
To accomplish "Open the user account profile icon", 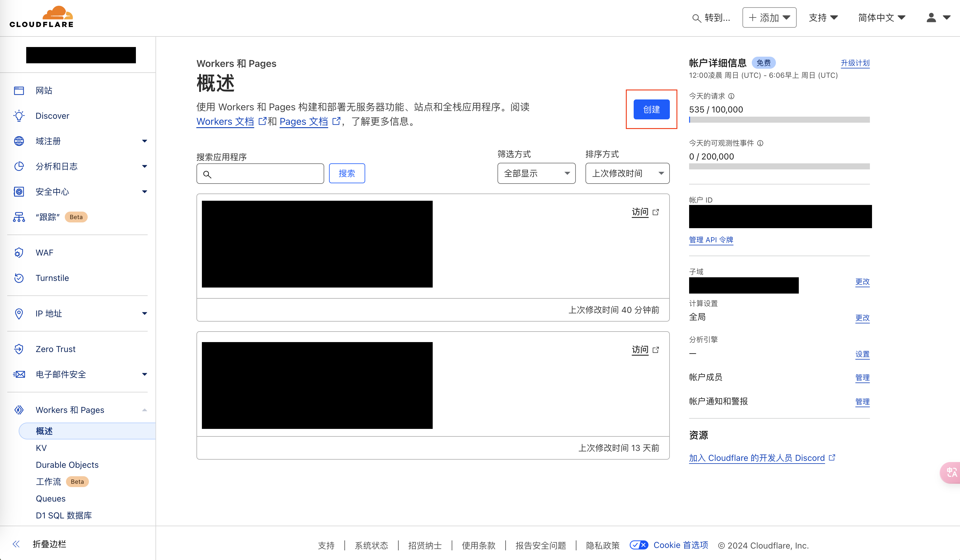I will (931, 17).
